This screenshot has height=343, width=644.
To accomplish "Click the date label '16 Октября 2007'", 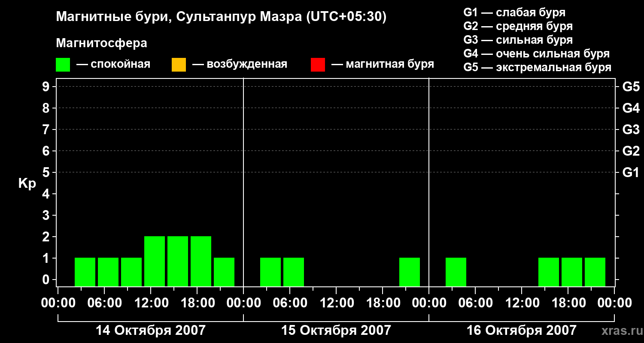I will (522, 331).
